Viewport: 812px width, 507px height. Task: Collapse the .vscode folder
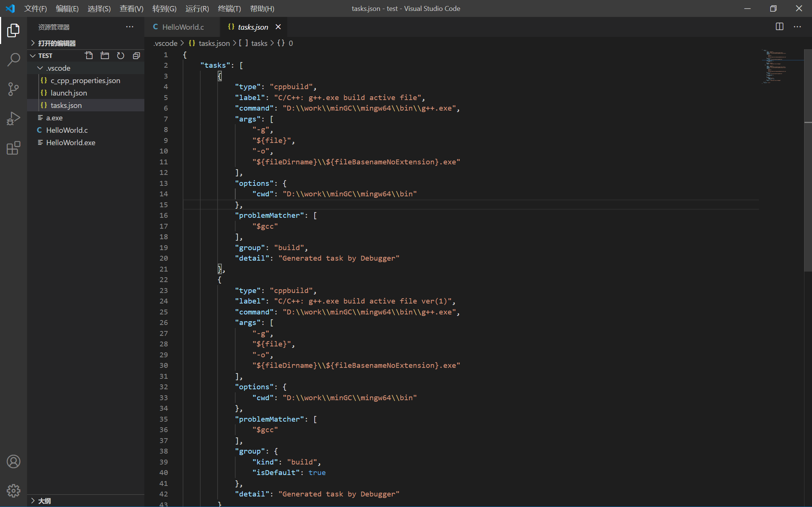40,68
